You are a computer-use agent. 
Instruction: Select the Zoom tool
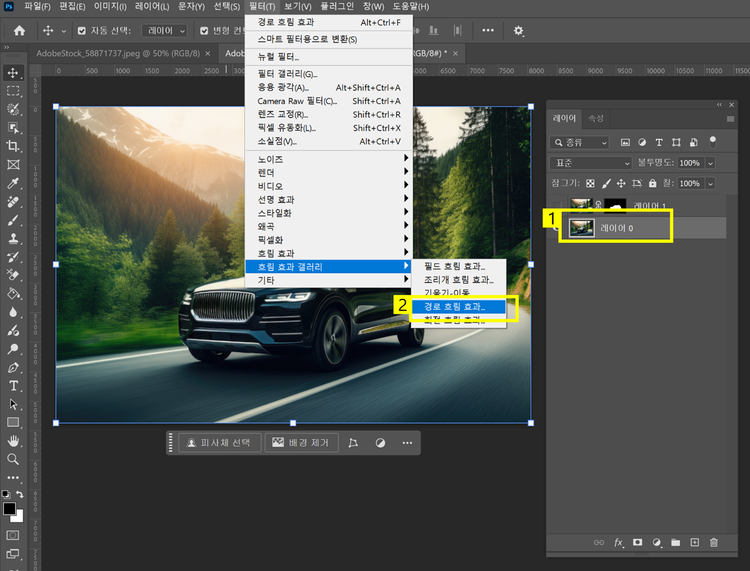pyautogui.click(x=13, y=459)
